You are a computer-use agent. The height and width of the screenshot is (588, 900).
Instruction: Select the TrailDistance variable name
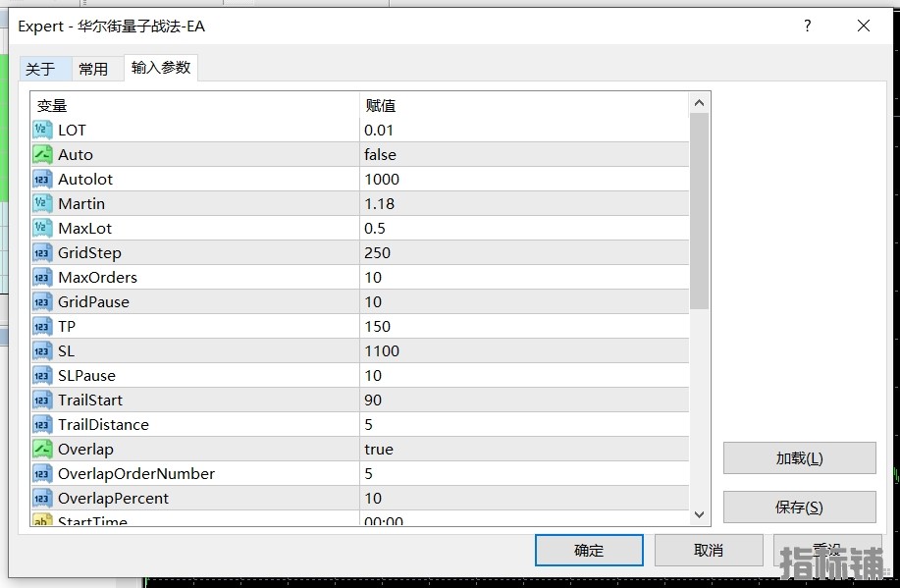[x=103, y=425]
